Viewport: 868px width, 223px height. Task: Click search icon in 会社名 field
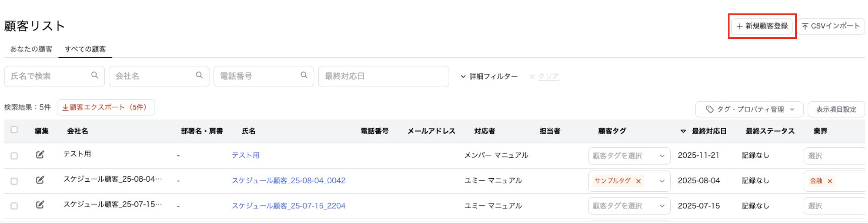(x=200, y=75)
